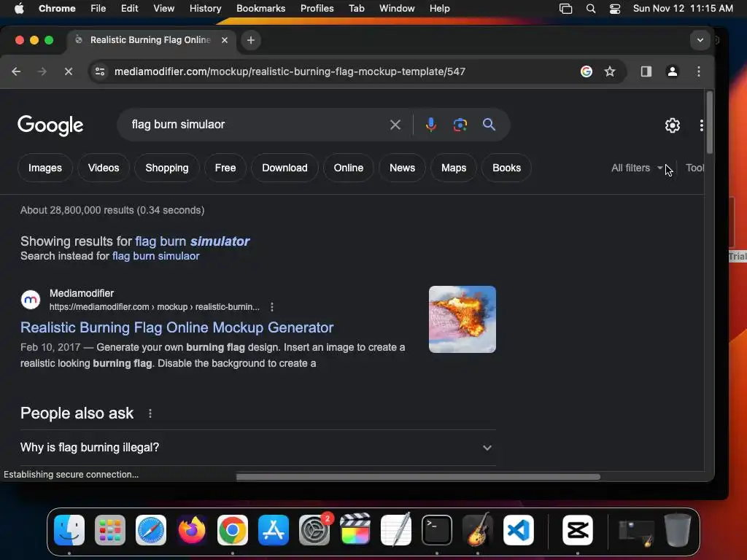
Task: Start voice search with microphone icon
Action: (x=430, y=125)
